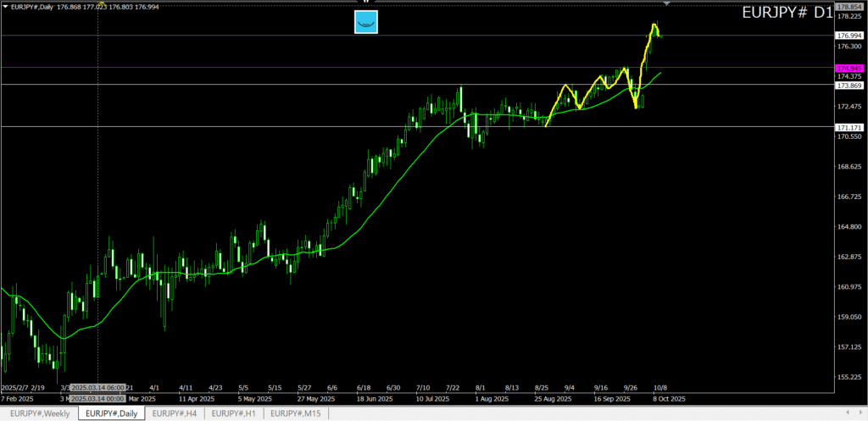The image size is (868, 421).
Task: Click the blue smiley Expert Advisor icon
Action: click(x=365, y=22)
